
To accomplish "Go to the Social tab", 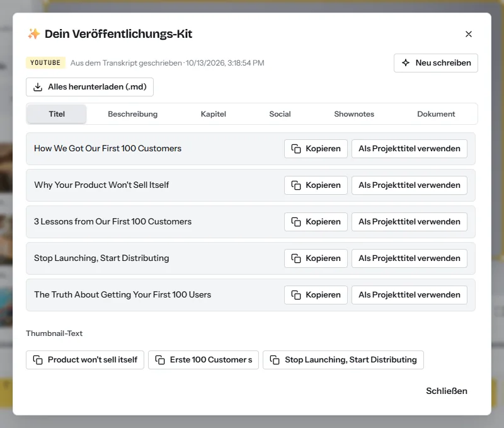I will pos(280,114).
